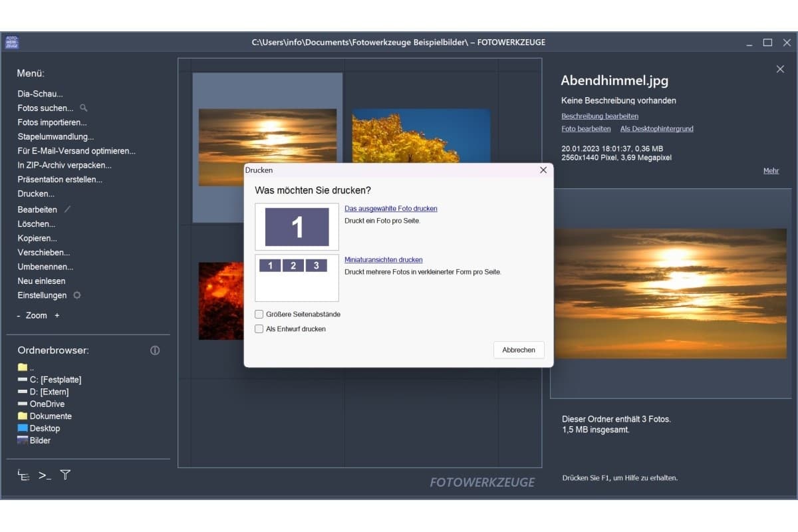Enable Größere Seitenabstände
Image resolution: width=798 pixels, height=532 pixels.
click(259, 314)
